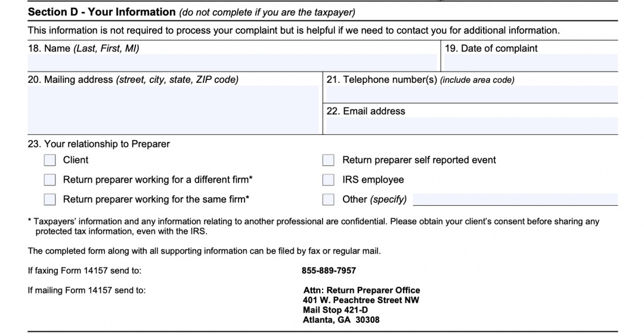Click the 'If faxing Form 14157 send to' text

(x=85, y=270)
